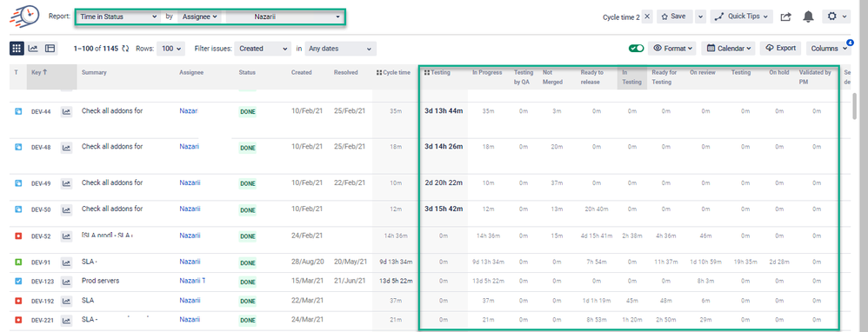The width and height of the screenshot is (868, 332).
Task: Click the Resolved column header
Action: click(x=345, y=72)
